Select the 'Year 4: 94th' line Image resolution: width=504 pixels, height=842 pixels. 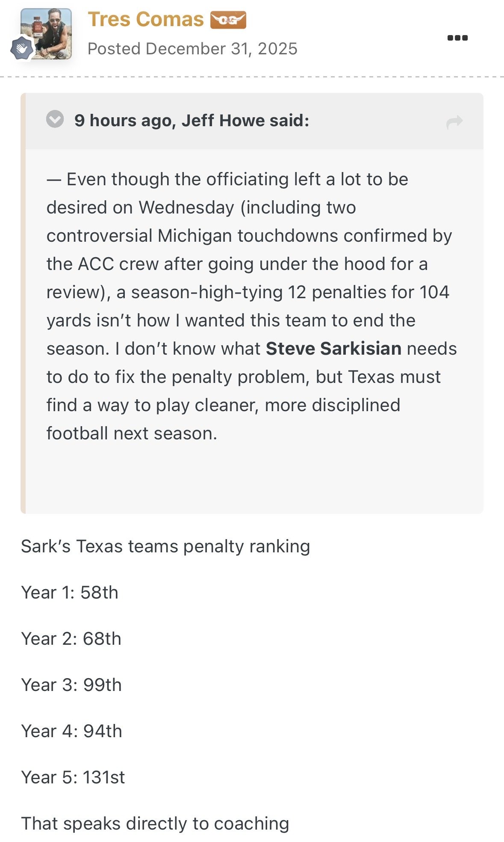tap(71, 731)
